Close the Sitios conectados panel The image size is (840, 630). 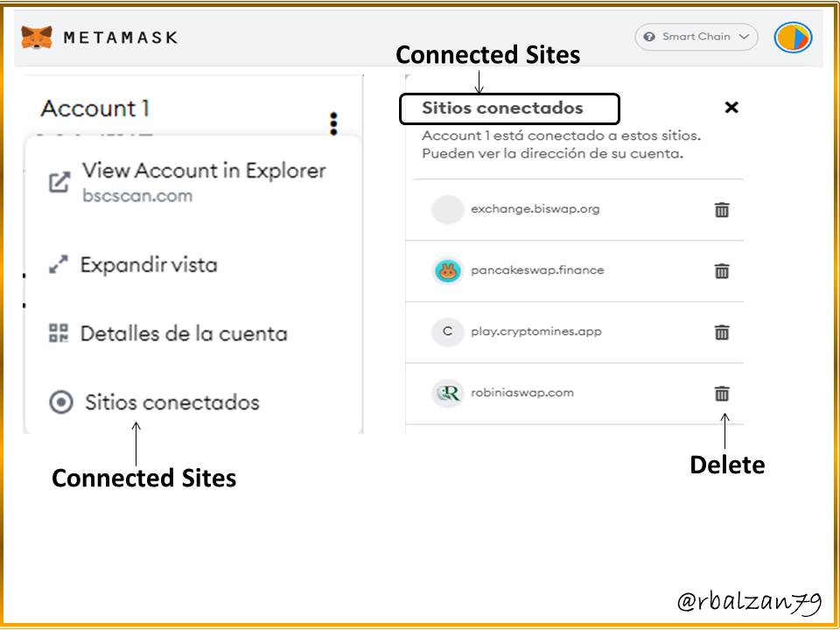click(x=731, y=108)
